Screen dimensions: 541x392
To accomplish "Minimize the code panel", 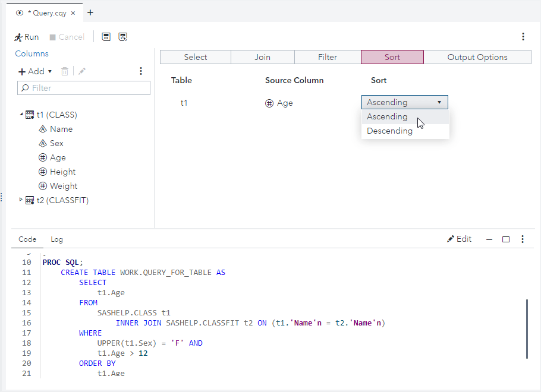I will tap(489, 239).
